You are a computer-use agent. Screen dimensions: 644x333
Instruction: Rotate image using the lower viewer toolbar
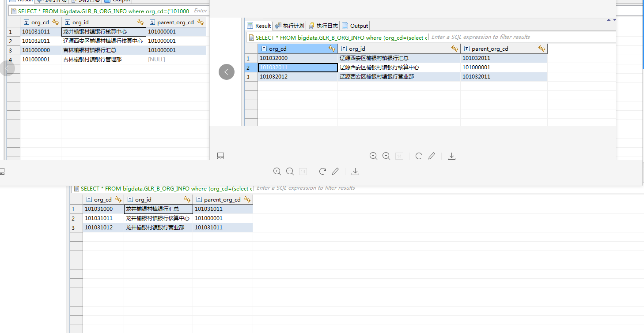322,172
